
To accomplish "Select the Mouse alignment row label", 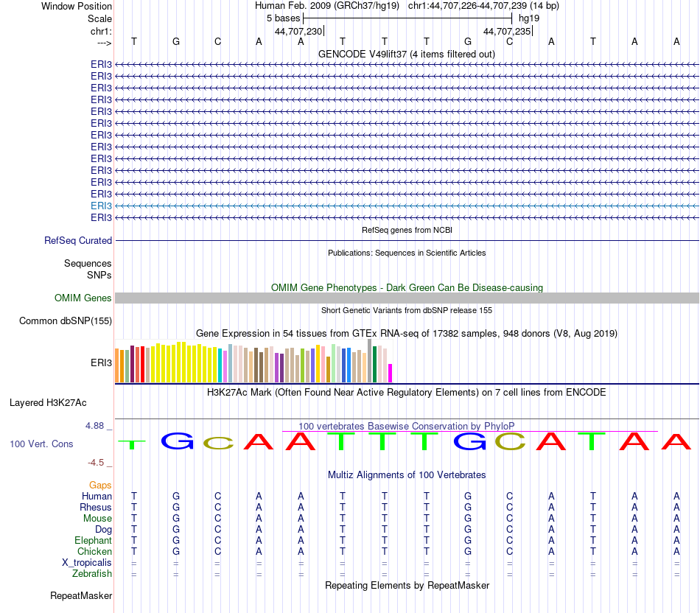I will [x=97, y=519].
